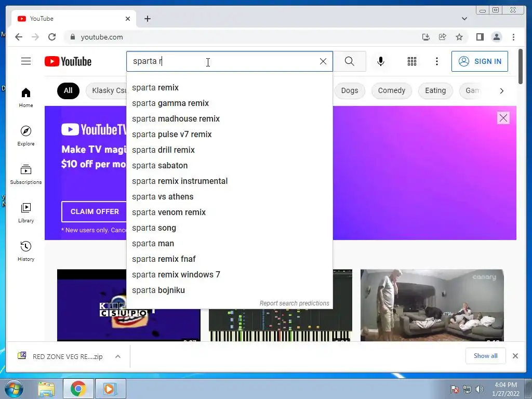This screenshot has width=532, height=399.
Task: Choose suggestion "sparta bojniku"
Action: coord(229,290)
